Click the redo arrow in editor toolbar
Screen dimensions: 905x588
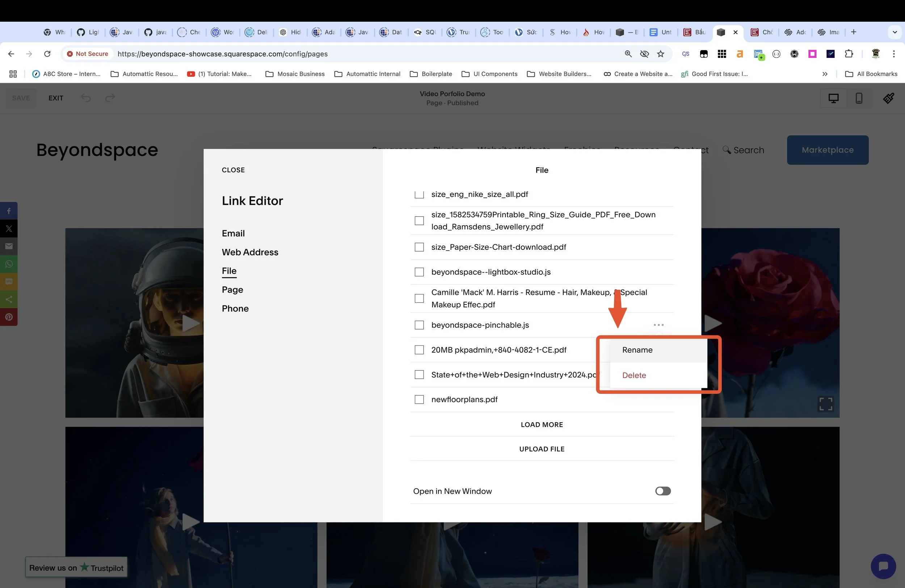[x=110, y=98]
